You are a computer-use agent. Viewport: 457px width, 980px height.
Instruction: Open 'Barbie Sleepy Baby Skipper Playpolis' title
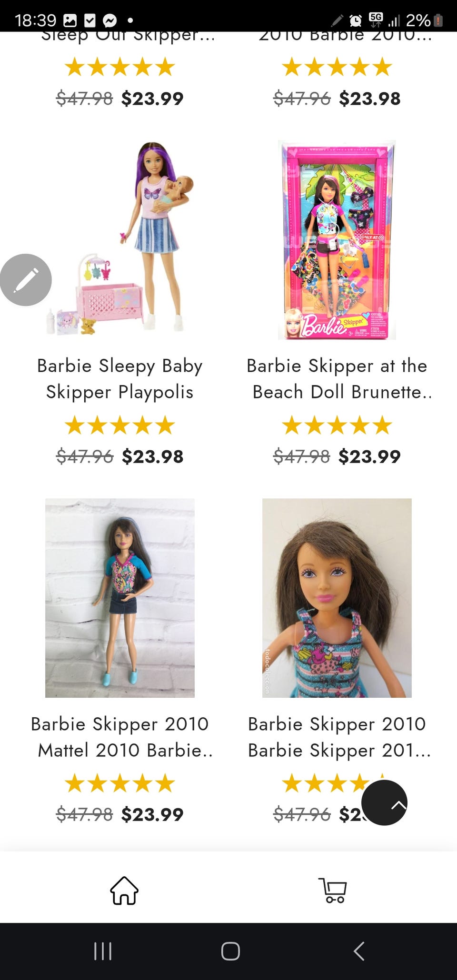click(x=119, y=379)
